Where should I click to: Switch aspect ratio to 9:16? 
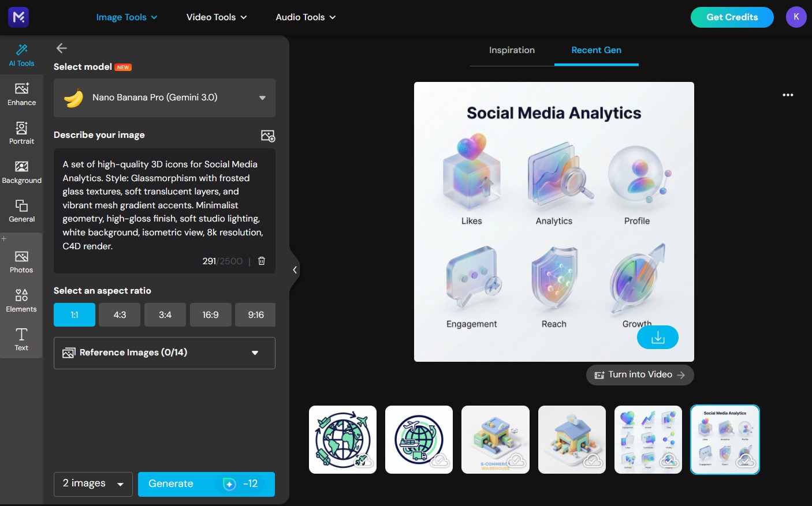255,314
